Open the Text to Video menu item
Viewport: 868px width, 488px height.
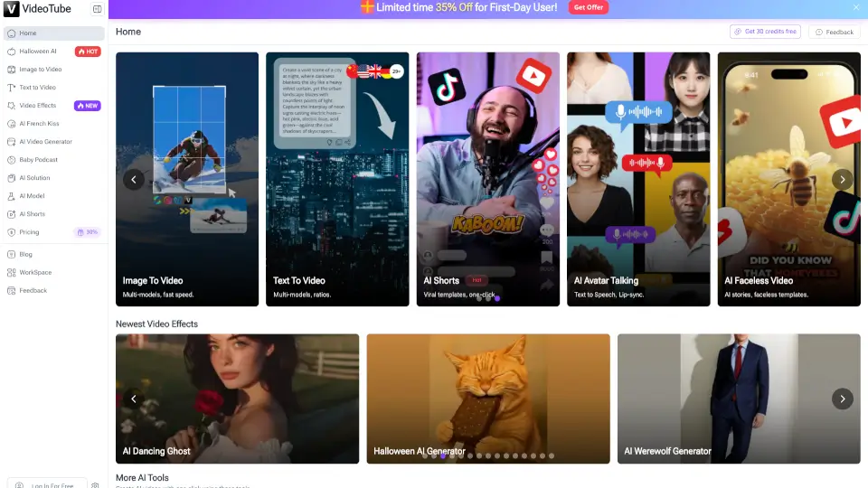(x=53, y=88)
